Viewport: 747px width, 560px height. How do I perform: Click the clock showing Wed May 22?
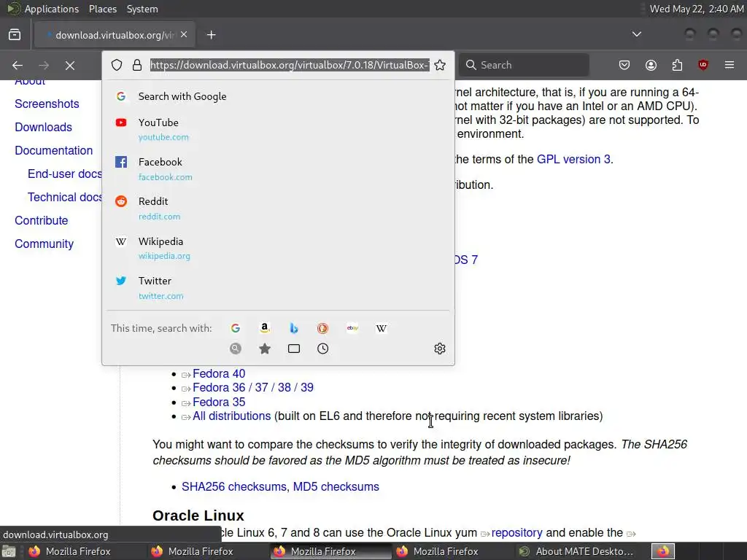(x=697, y=9)
